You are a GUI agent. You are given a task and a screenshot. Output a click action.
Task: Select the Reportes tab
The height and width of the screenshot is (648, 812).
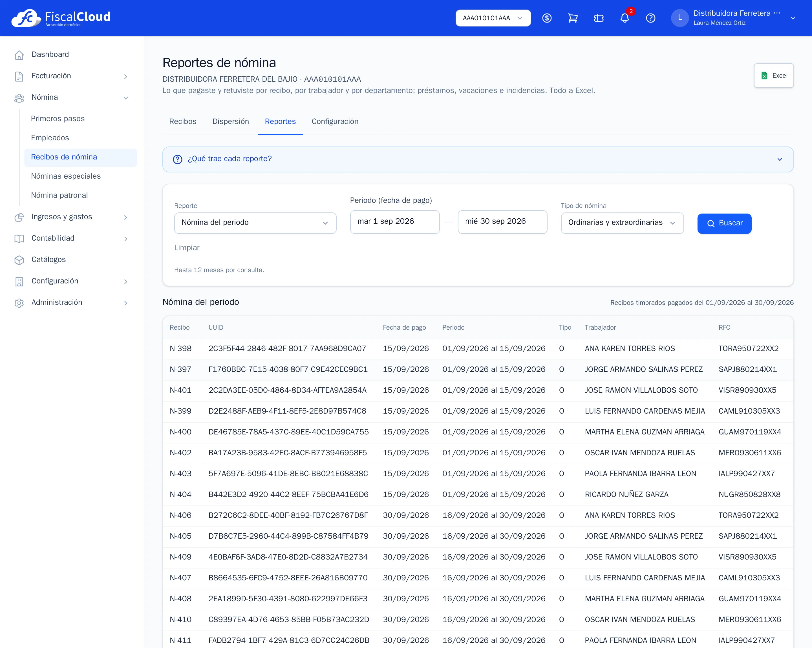click(x=280, y=121)
